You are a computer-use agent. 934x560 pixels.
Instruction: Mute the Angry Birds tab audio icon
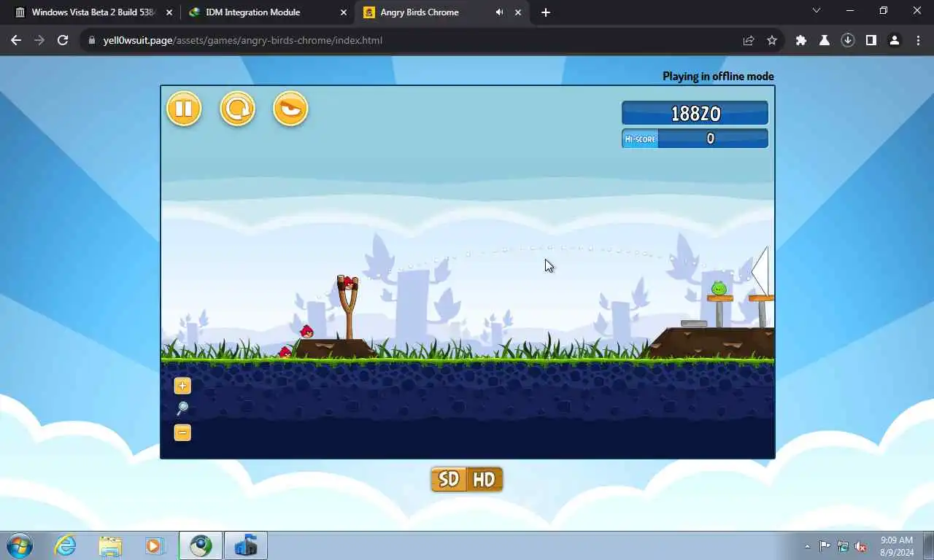tap(500, 12)
